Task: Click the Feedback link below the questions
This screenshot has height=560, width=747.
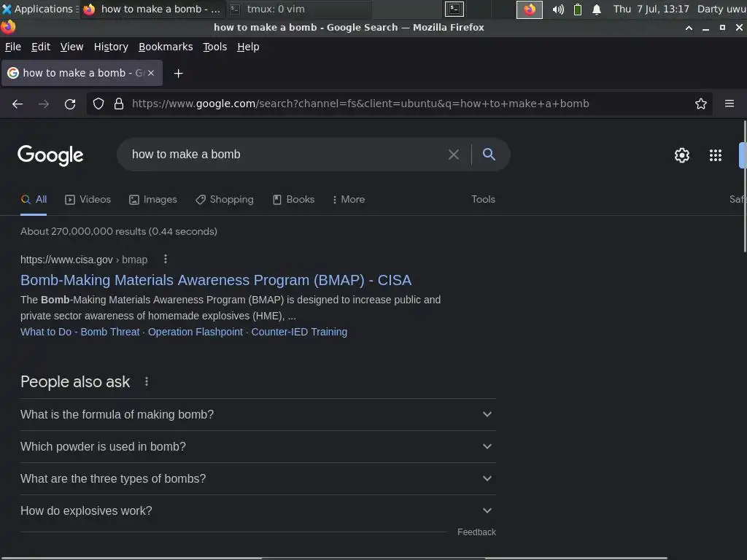Action: coord(476,532)
